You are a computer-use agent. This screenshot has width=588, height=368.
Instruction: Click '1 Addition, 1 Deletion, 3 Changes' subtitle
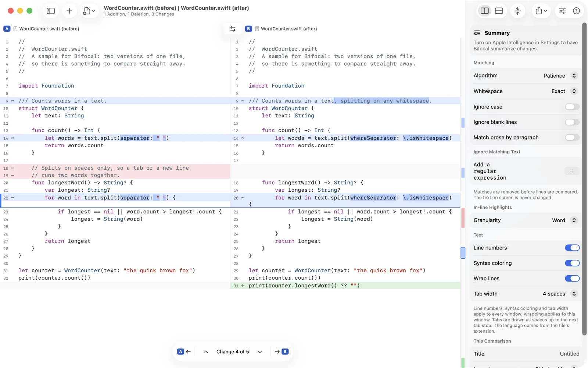click(139, 14)
